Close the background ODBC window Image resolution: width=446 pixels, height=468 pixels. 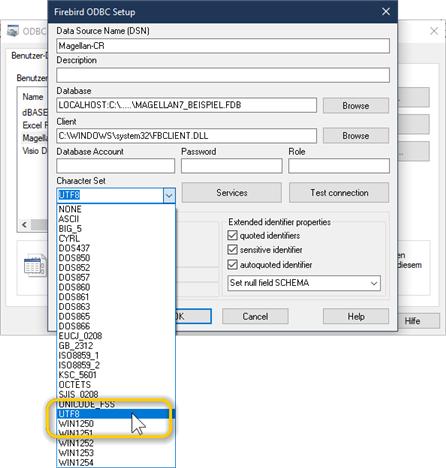434,31
